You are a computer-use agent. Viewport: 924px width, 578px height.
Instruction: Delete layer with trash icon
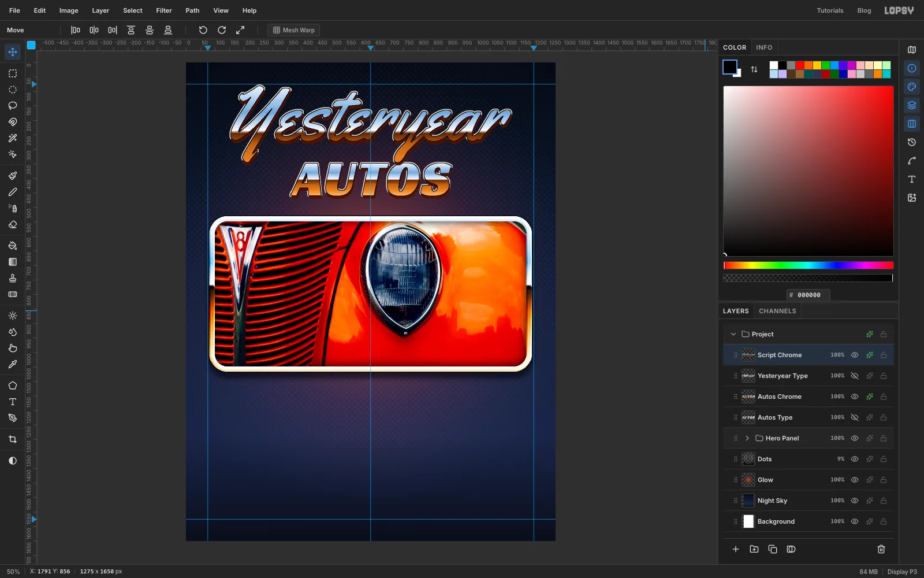(881, 549)
